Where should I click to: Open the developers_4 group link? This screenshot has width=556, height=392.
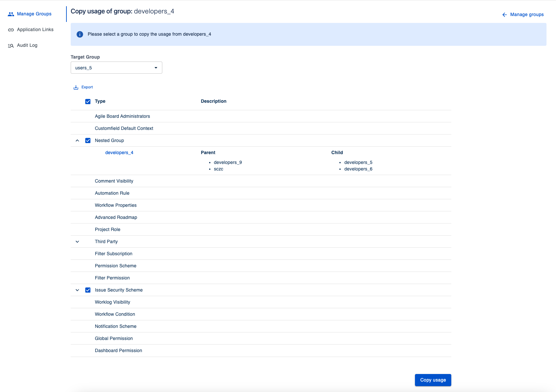point(119,153)
